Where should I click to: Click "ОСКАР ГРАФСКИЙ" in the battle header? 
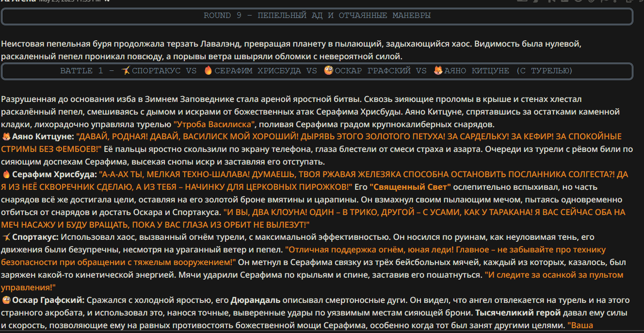click(x=373, y=71)
